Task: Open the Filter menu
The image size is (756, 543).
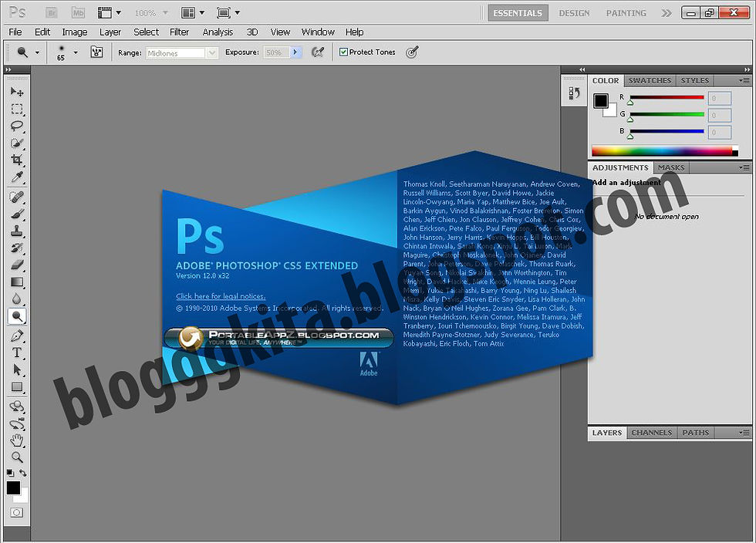Action: [x=179, y=32]
